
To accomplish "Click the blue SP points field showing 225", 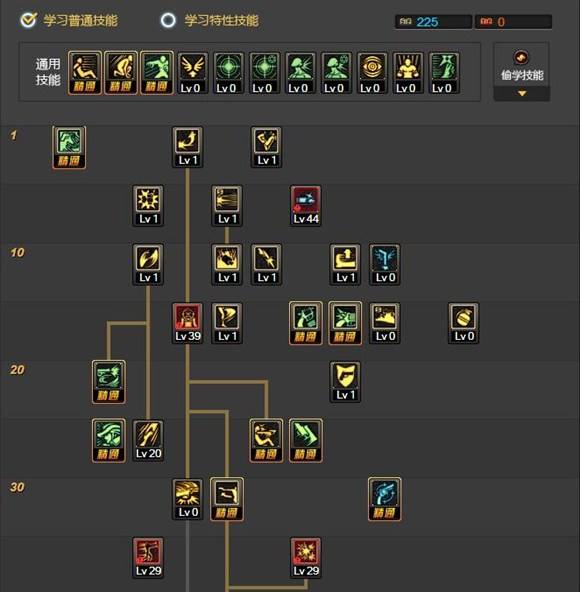I will tap(433, 22).
